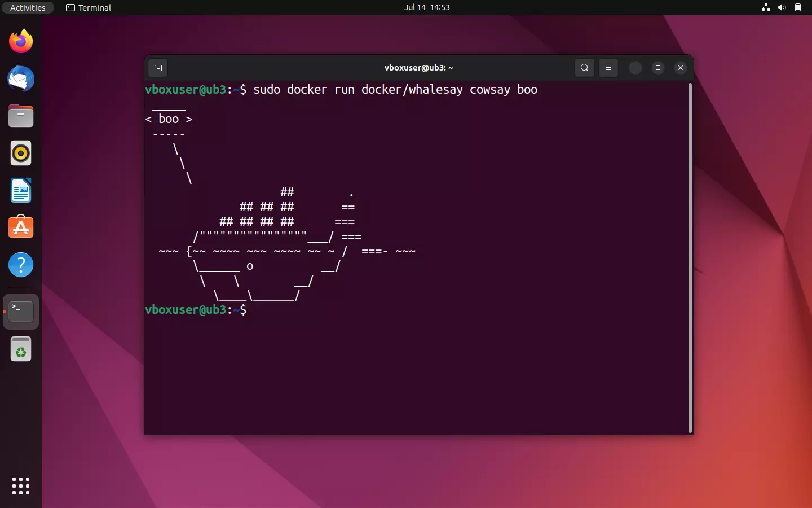The width and height of the screenshot is (812, 508).
Task: Launch Ubuntu Software store
Action: click(x=20, y=227)
